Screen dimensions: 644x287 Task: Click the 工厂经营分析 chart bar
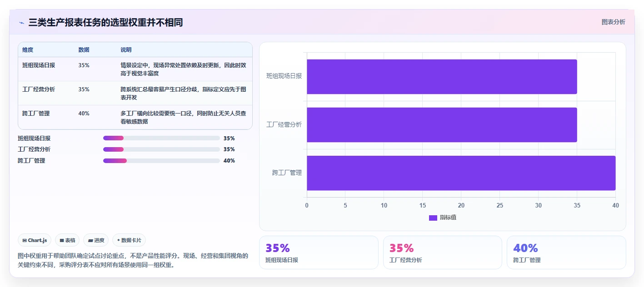442,125
